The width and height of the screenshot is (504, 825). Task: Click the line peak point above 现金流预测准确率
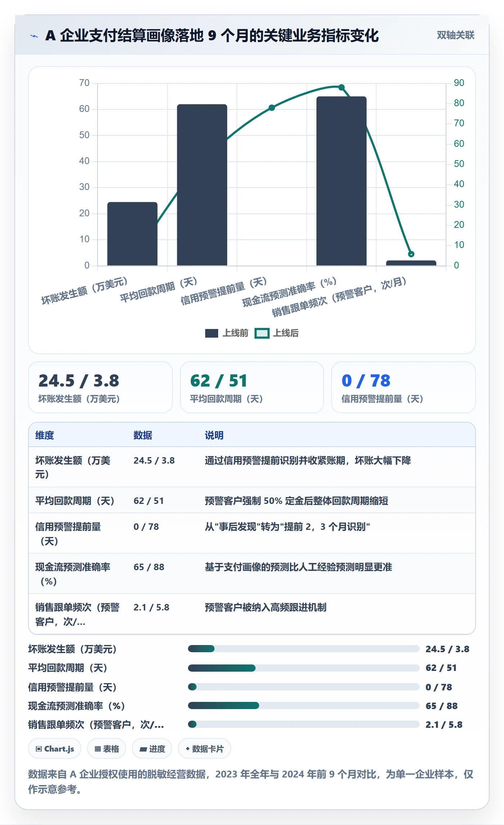[342, 87]
